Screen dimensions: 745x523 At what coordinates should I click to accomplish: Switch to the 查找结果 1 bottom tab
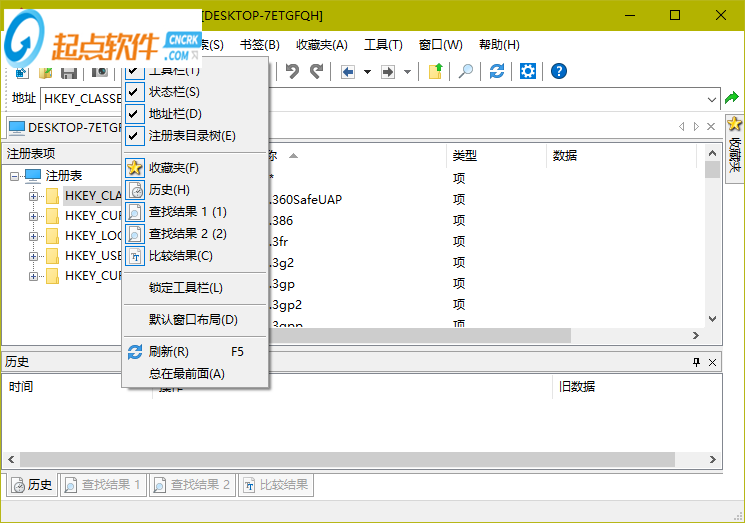tap(103, 485)
